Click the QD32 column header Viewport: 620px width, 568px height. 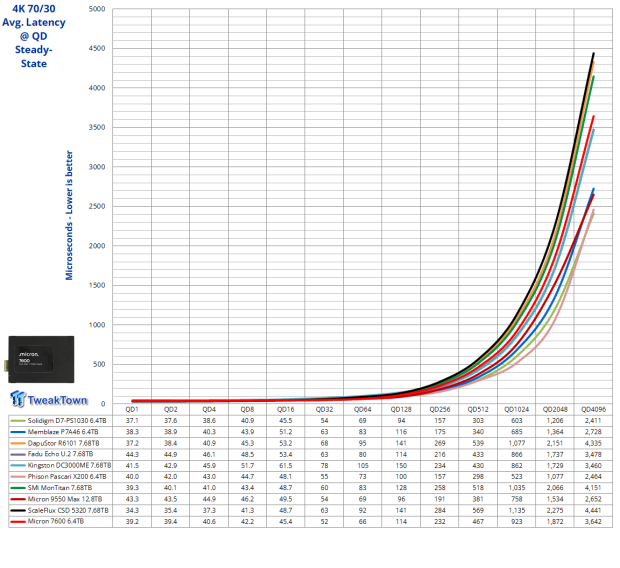(x=324, y=409)
